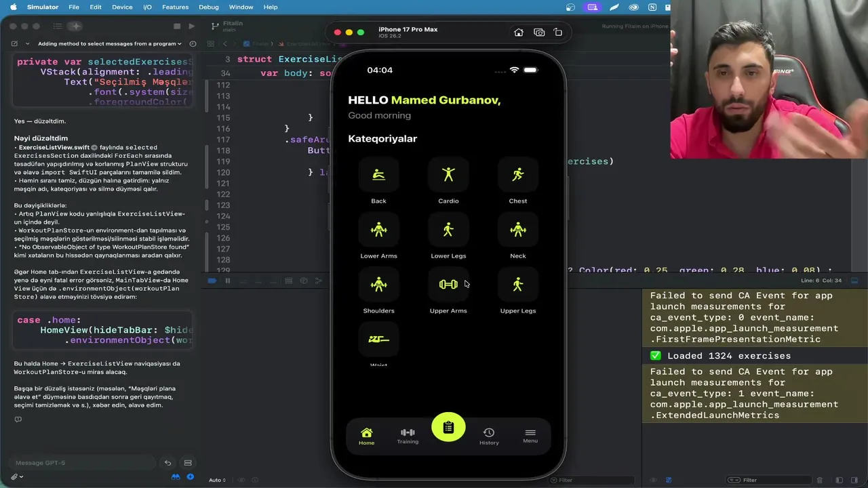The height and width of the screenshot is (488, 868).
Task: Toggle the blue lightning bolt option
Action: click(x=190, y=476)
